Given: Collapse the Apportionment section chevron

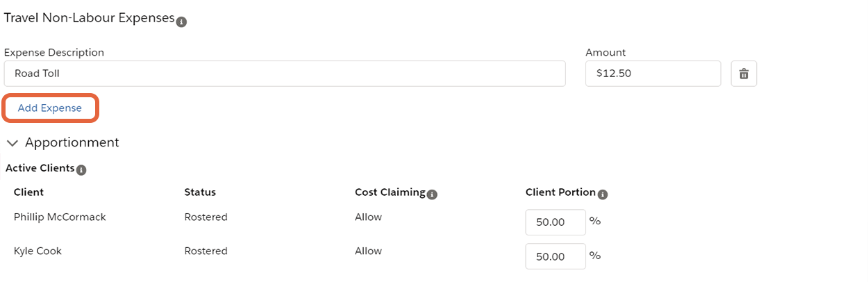Looking at the screenshot, I should tap(12, 143).
